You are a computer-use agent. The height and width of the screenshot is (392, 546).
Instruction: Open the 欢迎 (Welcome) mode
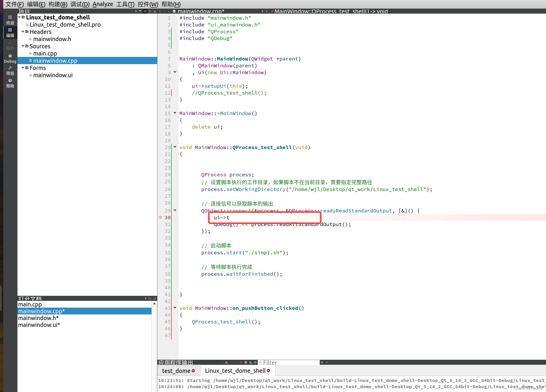click(10, 20)
